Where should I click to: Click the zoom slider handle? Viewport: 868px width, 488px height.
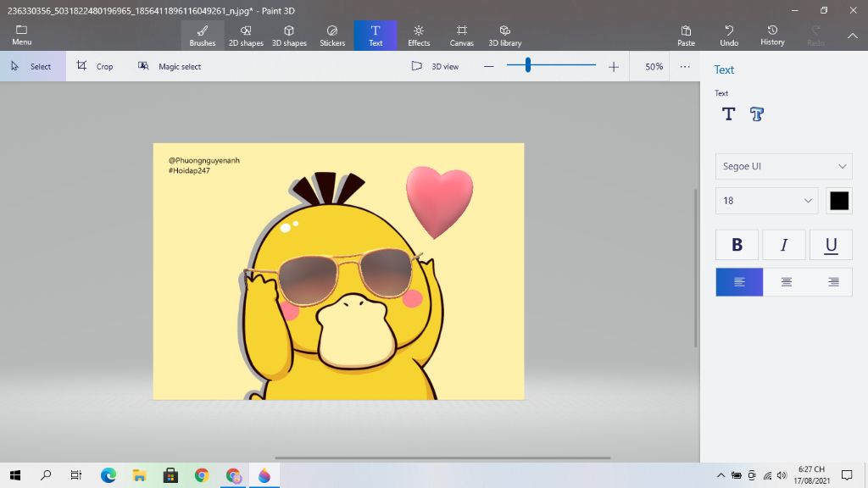[528, 65]
